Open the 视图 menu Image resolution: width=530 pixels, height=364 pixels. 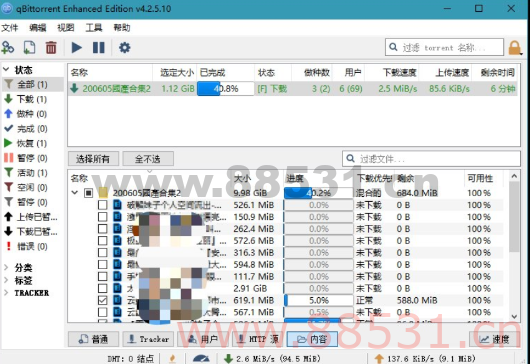click(66, 28)
